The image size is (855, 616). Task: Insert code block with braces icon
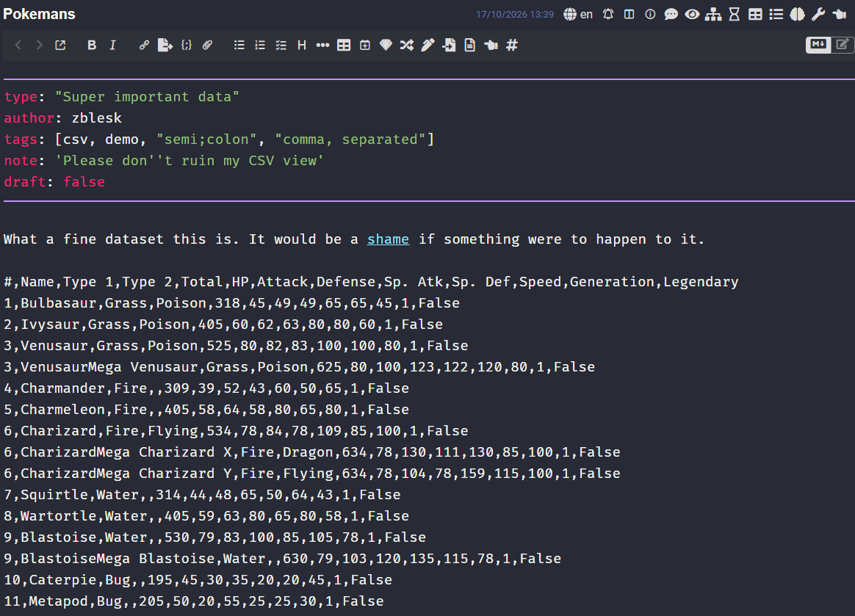pyautogui.click(x=187, y=46)
